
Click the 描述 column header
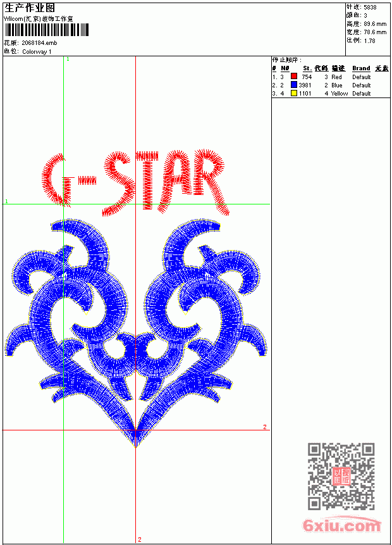(x=338, y=68)
